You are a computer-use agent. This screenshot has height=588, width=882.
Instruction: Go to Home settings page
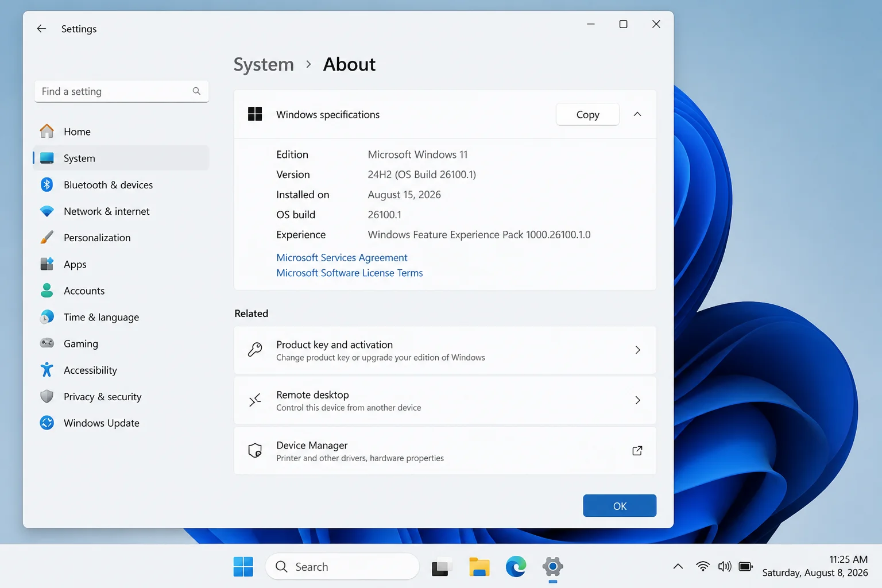(x=121, y=131)
